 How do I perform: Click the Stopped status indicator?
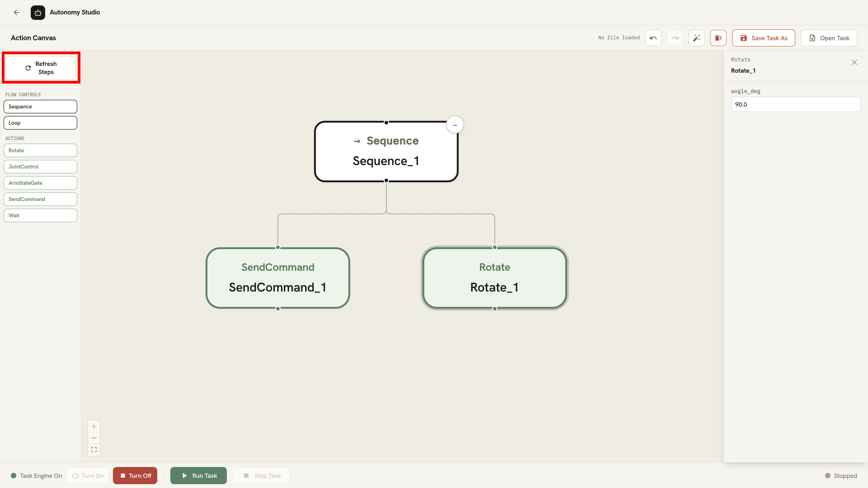841,476
